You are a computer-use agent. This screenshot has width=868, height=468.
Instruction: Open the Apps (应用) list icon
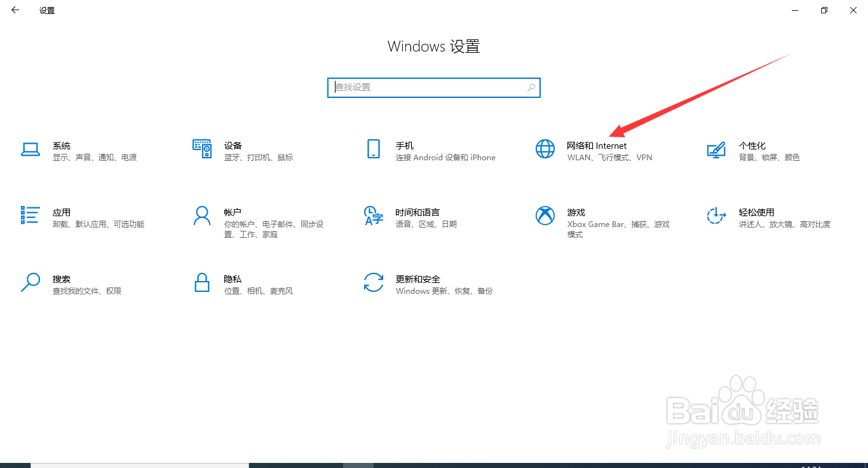31,215
